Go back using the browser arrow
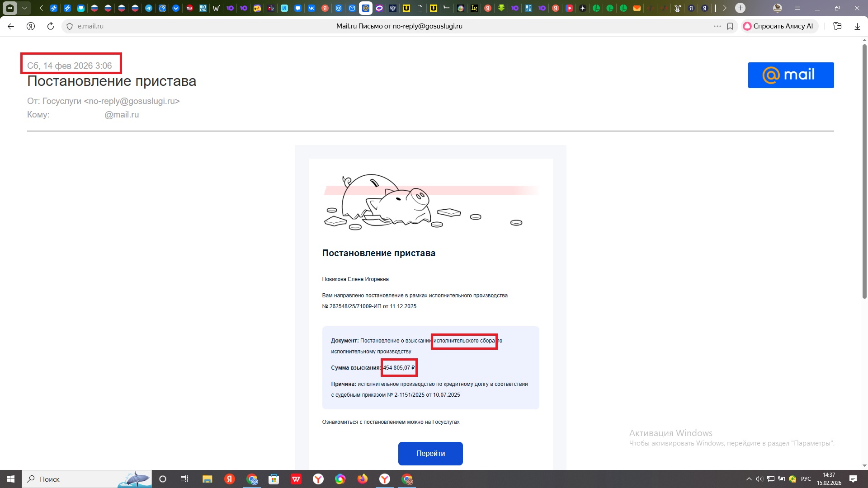Viewport: 868px width, 488px height. click(11, 26)
